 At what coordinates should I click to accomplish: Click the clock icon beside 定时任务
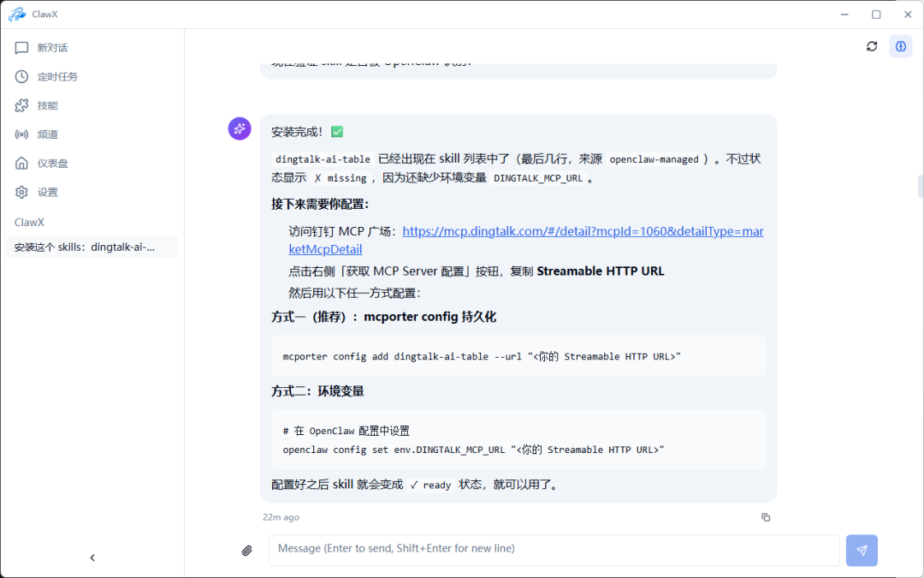(21, 77)
